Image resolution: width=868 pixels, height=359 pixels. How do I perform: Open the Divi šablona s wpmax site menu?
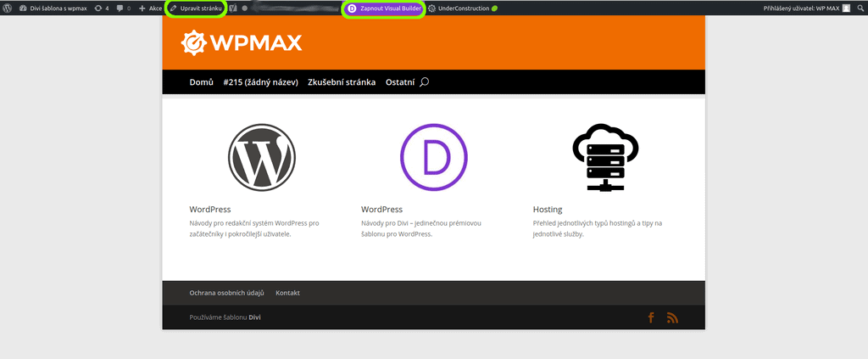53,8
